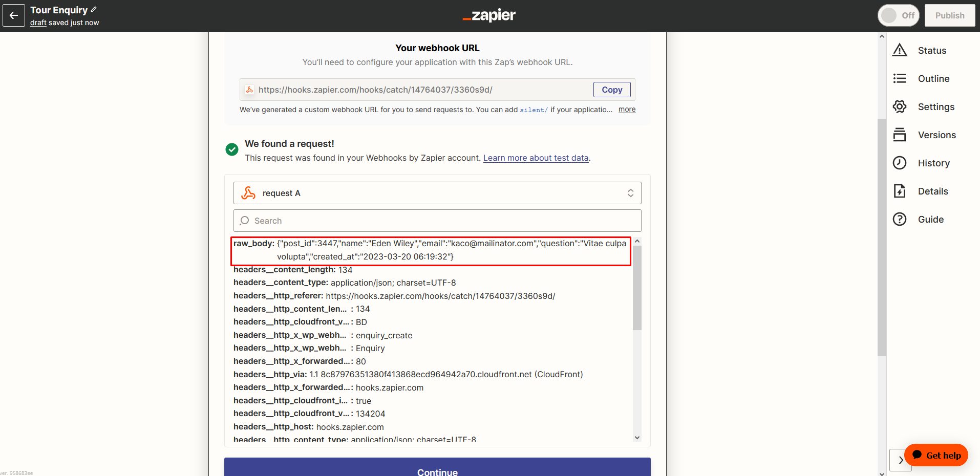Copy the webhook URL

tap(612, 90)
